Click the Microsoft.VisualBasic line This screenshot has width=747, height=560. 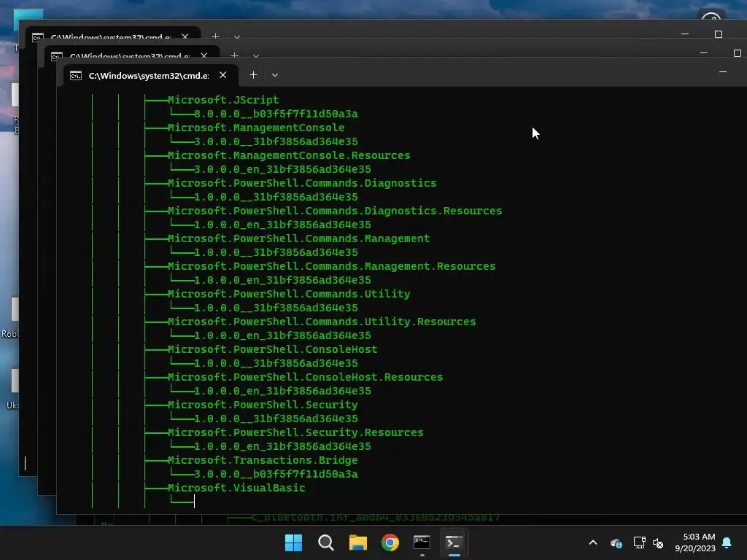(236, 488)
